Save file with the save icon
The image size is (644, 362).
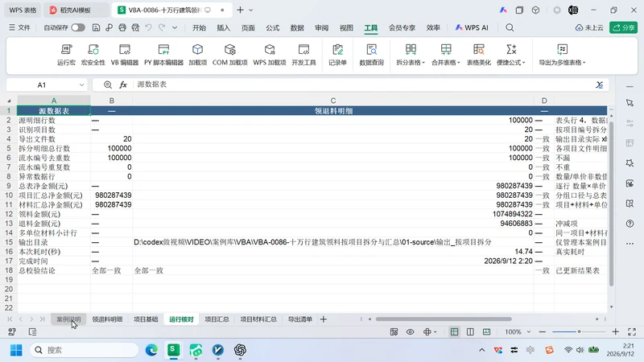(96, 27)
